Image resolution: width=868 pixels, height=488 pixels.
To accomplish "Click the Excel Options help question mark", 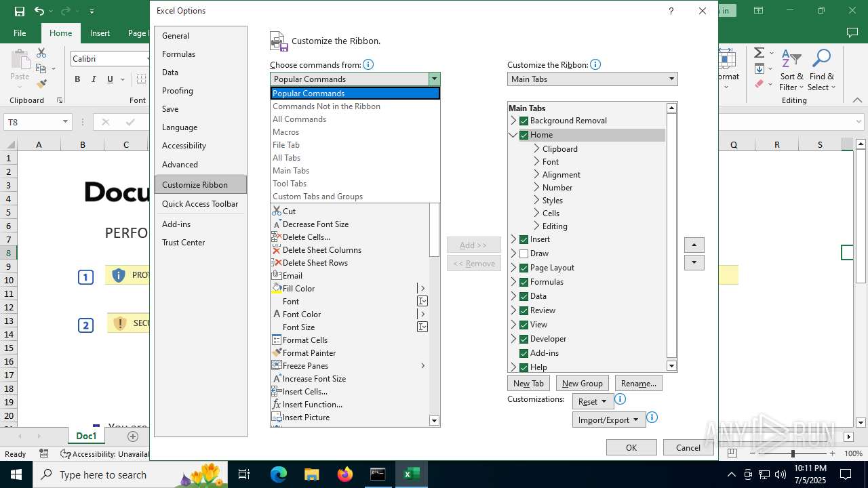I will point(671,11).
